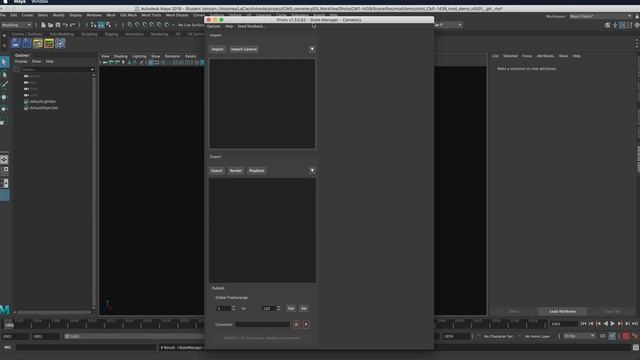Click Export button in State Manager
Image resolution: width=640 pixels, height=360 pixels.
click(x=217, y=171)
